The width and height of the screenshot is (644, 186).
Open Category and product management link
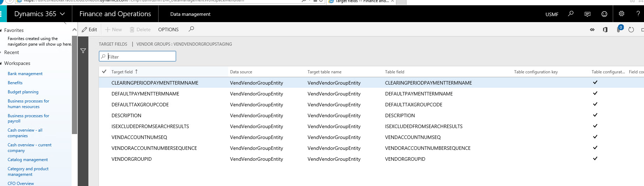(28, 172)
